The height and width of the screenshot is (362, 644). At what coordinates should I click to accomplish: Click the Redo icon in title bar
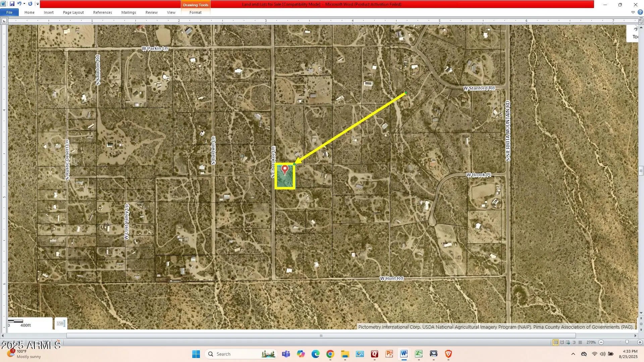click(30, 4)
